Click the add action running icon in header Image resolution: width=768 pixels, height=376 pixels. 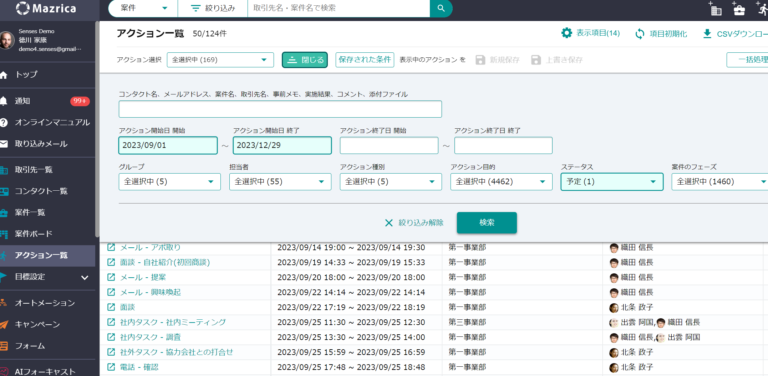click(761, 8)
